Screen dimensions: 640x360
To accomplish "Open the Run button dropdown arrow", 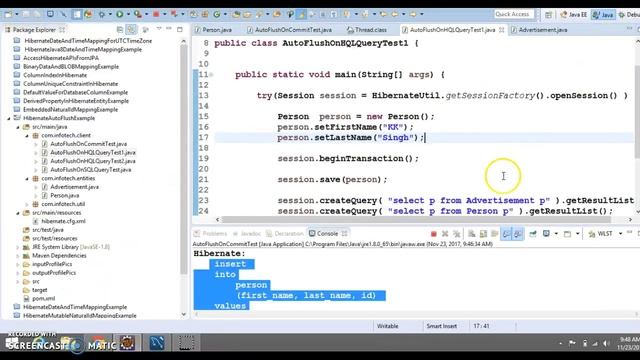I will [128, 14].
